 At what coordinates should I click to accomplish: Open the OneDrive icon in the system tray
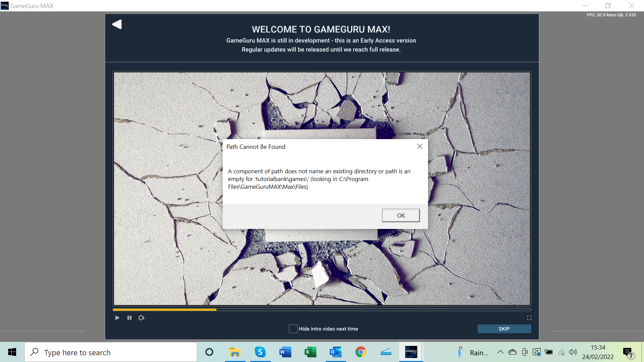click(x=512, y=352)
